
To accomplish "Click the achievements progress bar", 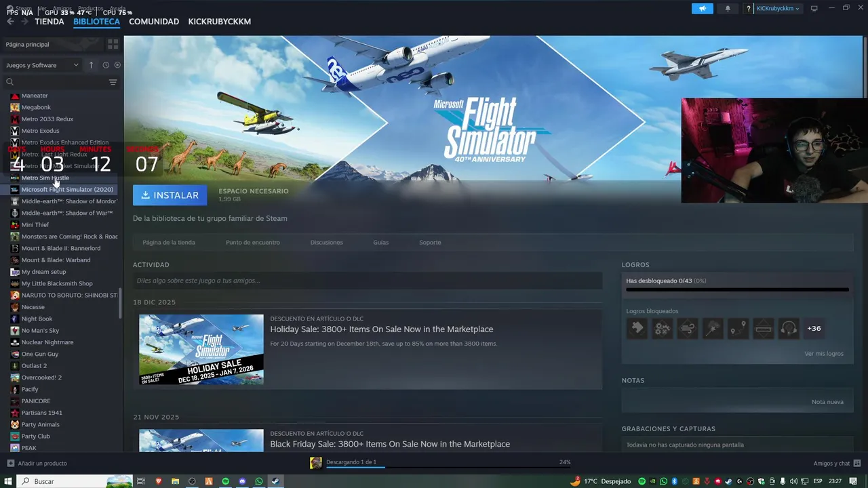I will [x=737, y=289].
